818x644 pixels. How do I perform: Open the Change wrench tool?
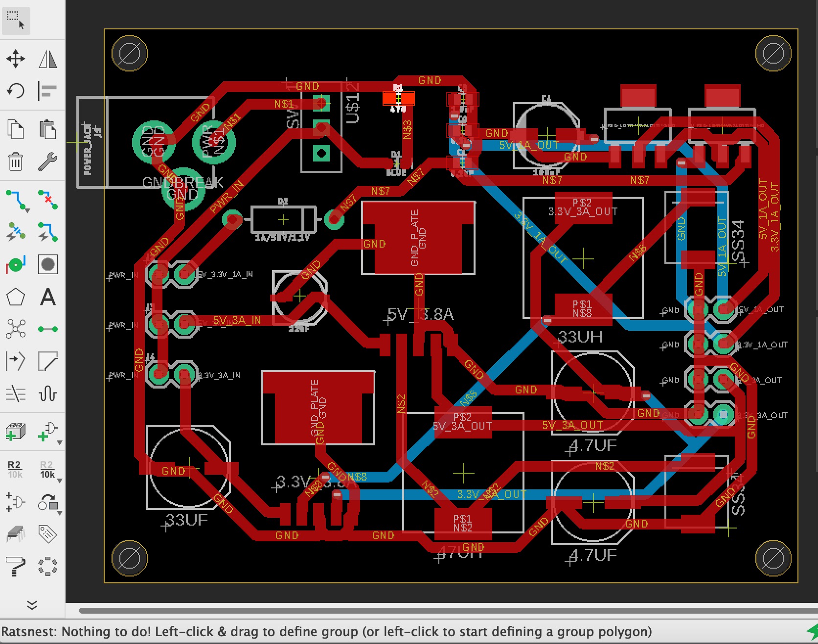pos(47,161)
